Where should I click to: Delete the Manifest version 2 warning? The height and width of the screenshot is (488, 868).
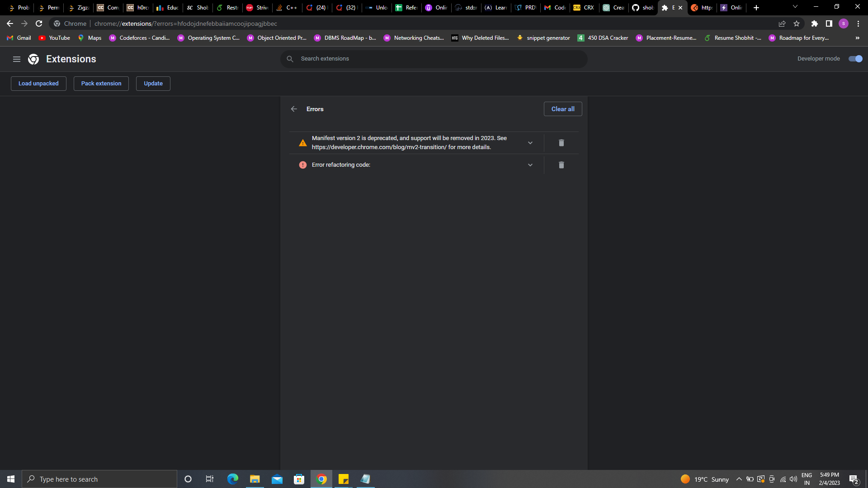[x=561, y=143]
